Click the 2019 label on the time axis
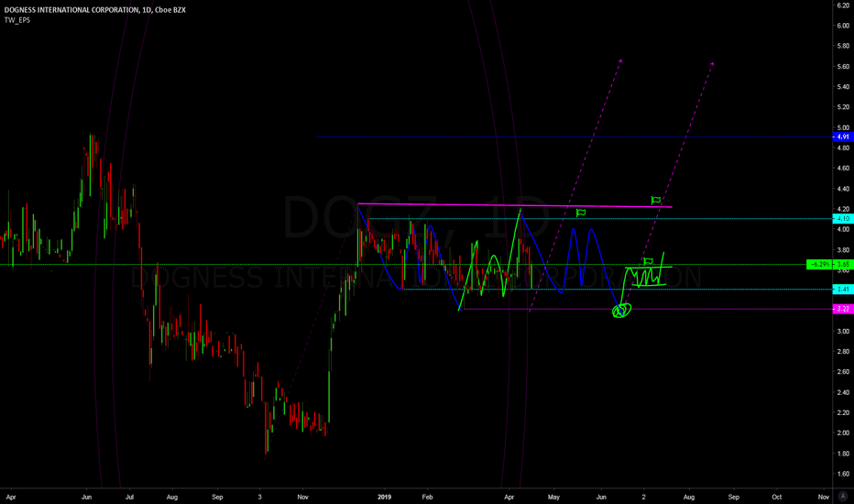Screen dimensions: 854x504 (x=385, y=497)
